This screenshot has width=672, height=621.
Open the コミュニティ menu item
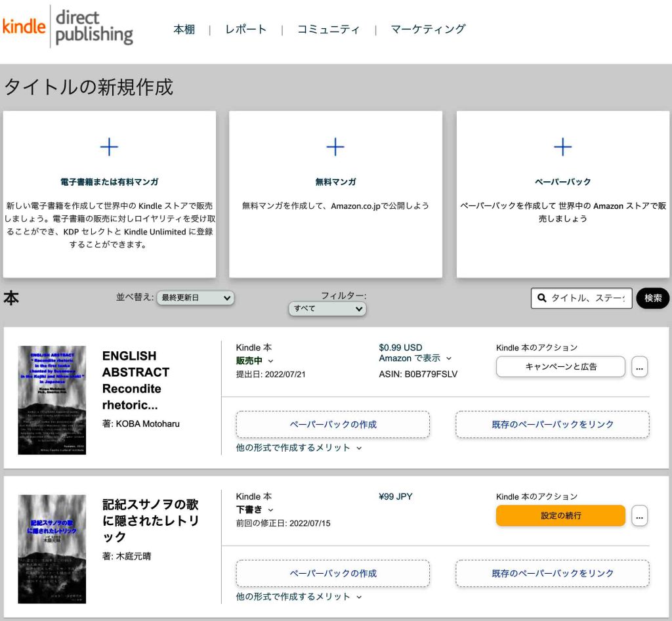pyautogui.click(x=328, y=29)
